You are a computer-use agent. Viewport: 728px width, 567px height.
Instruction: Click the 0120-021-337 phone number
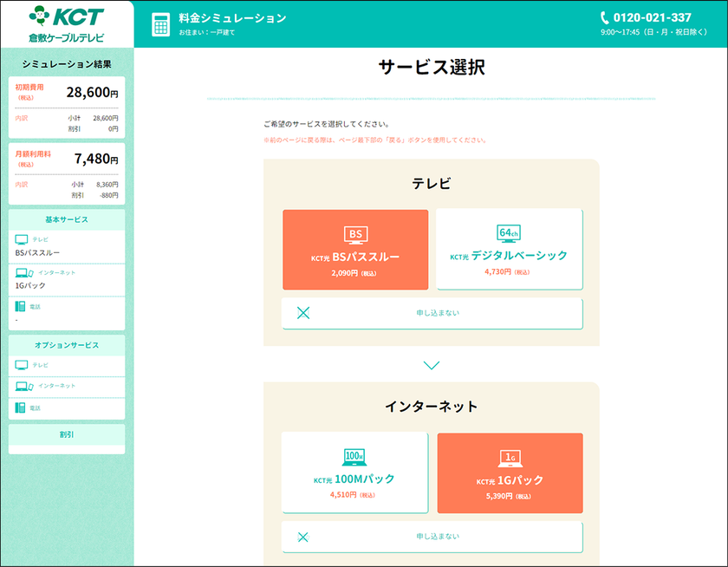pyautogui.click(x=652, y=17)
